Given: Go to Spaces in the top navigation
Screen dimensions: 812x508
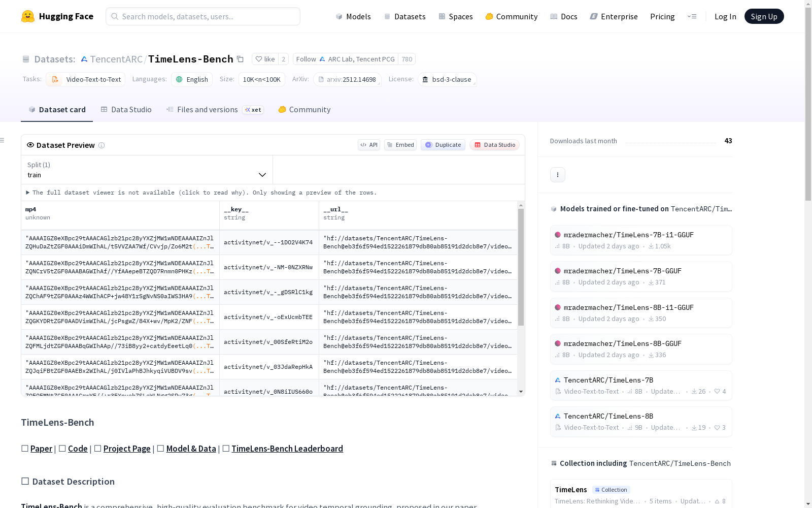Looking at the screenshot, I should (456, 16).
